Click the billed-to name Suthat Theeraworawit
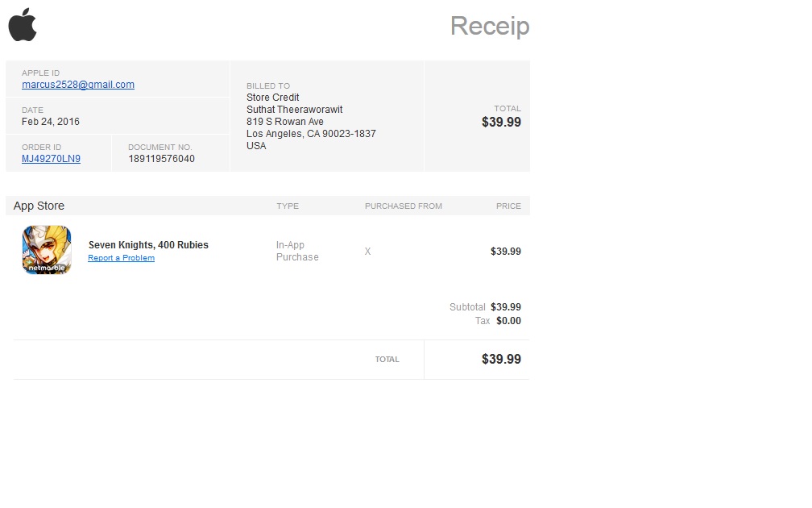The image size is (812, 508). [x=294, y=110]
